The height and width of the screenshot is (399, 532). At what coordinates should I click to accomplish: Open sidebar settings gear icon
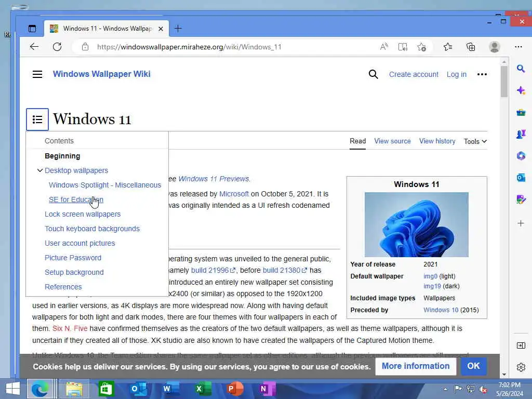click(x=521, y=367)
